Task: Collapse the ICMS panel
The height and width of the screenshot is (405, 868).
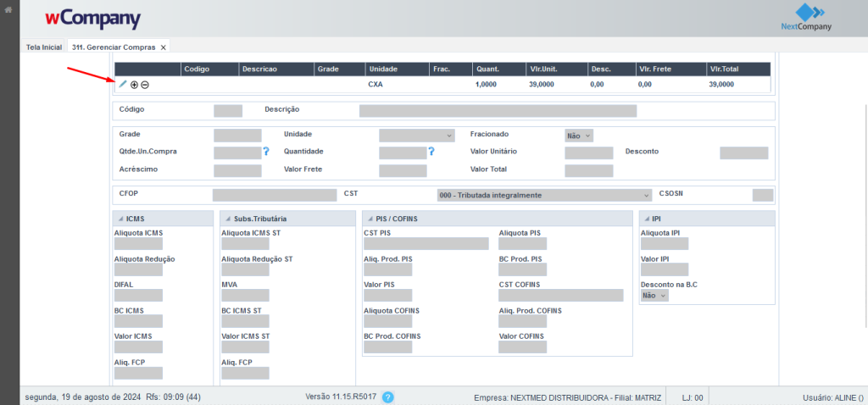Action: coord(120,219)
